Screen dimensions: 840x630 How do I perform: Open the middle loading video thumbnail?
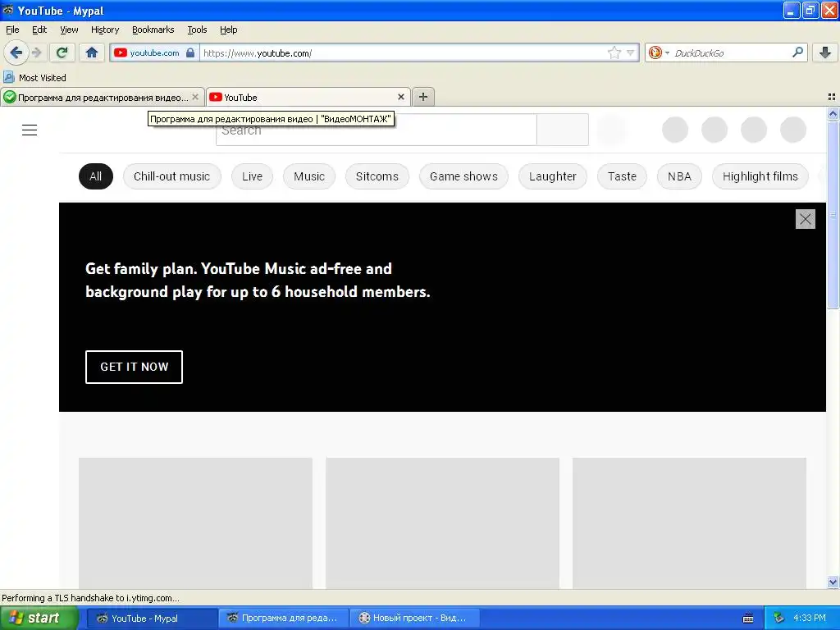(x=442, y=523)
